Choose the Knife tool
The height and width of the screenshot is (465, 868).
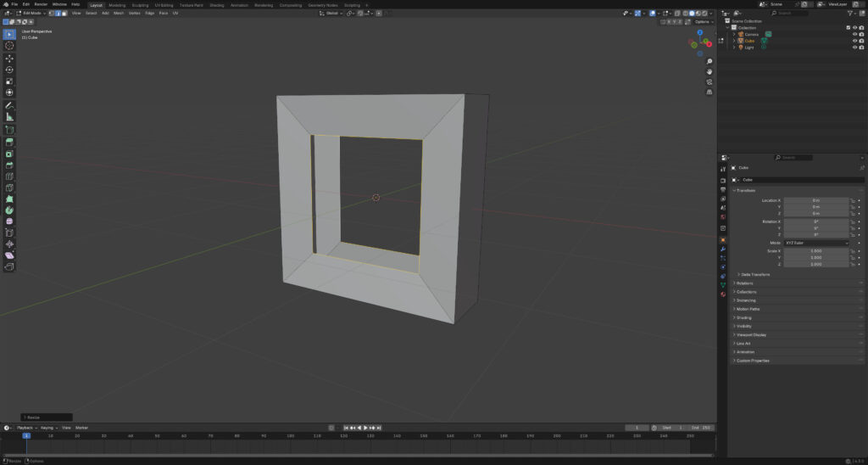(9, 188)
